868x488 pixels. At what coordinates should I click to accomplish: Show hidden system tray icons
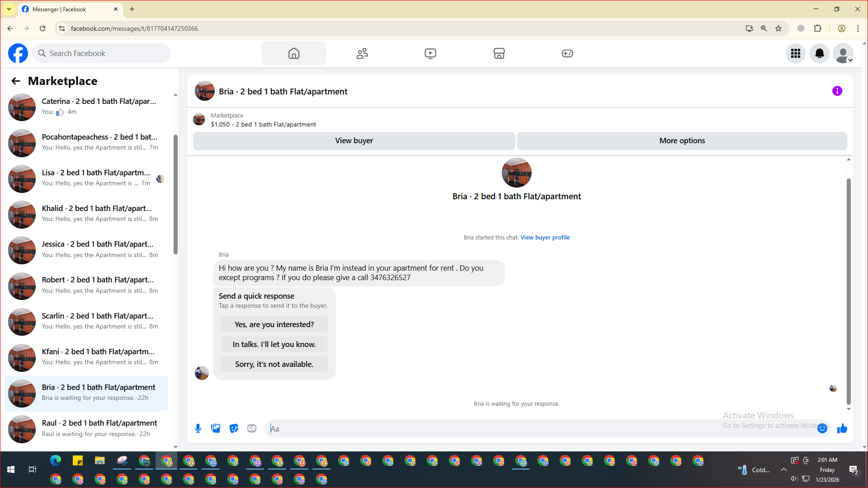(784, 469)
